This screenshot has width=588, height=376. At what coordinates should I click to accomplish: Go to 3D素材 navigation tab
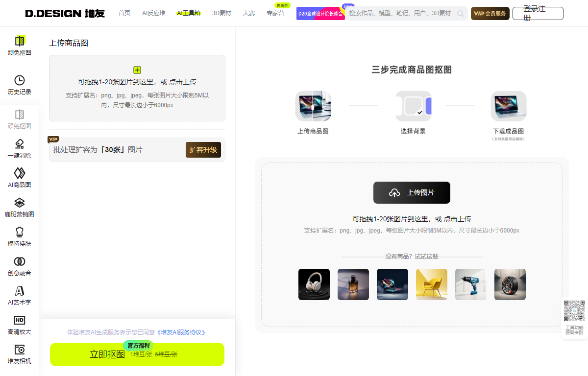(221, 13)
